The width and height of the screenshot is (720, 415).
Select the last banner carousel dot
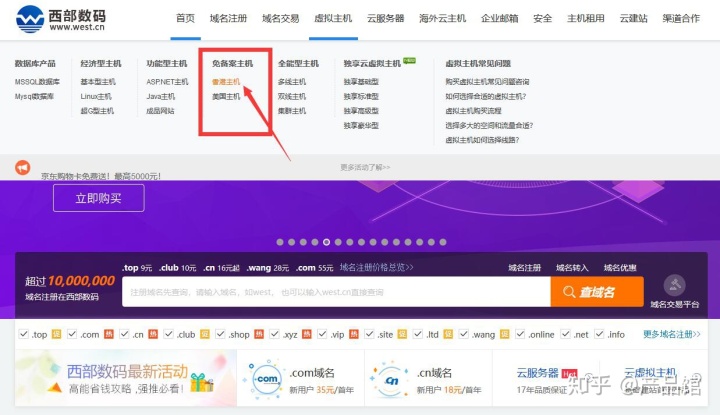tap(443, 242)
